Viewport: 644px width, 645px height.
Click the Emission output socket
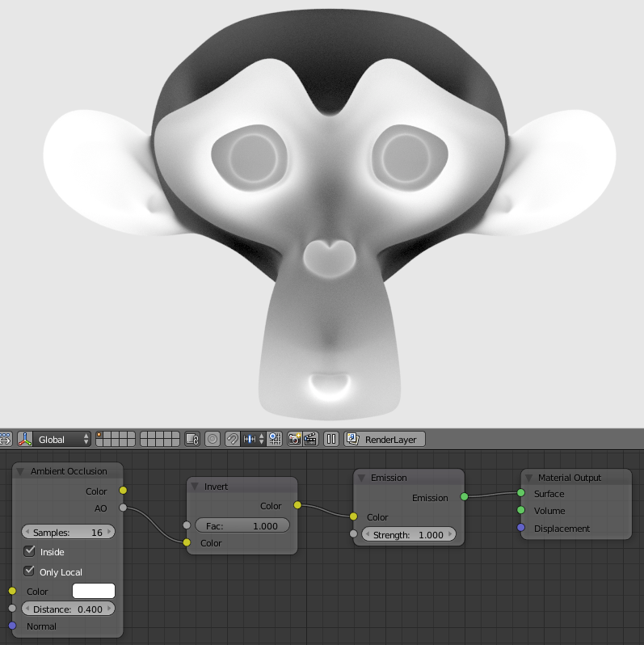pos(465,497)
